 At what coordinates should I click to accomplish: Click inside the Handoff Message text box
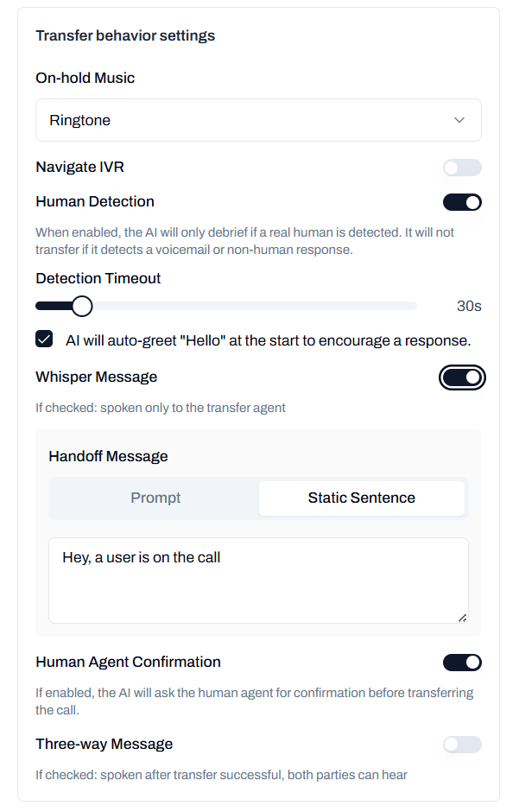click(x=257, y=579)
